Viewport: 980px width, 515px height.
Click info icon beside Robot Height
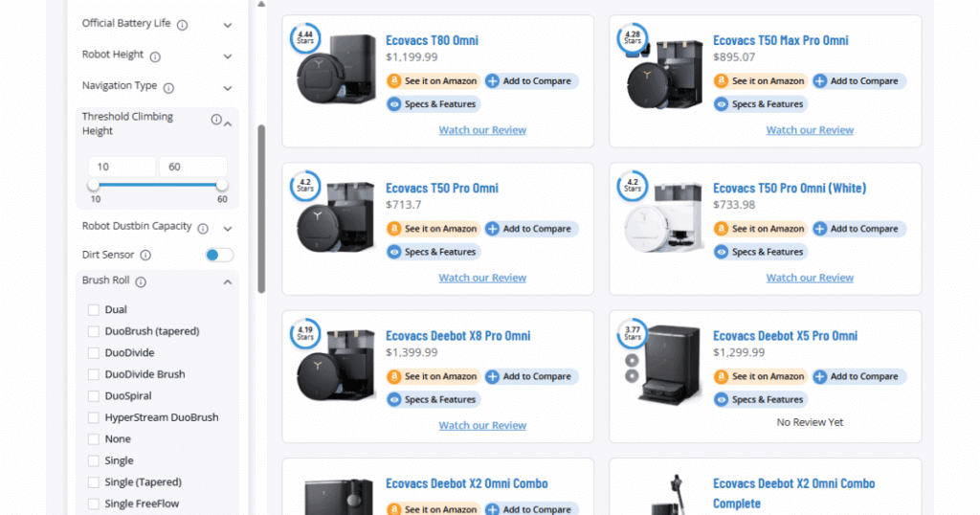click(x=155, y=56)
